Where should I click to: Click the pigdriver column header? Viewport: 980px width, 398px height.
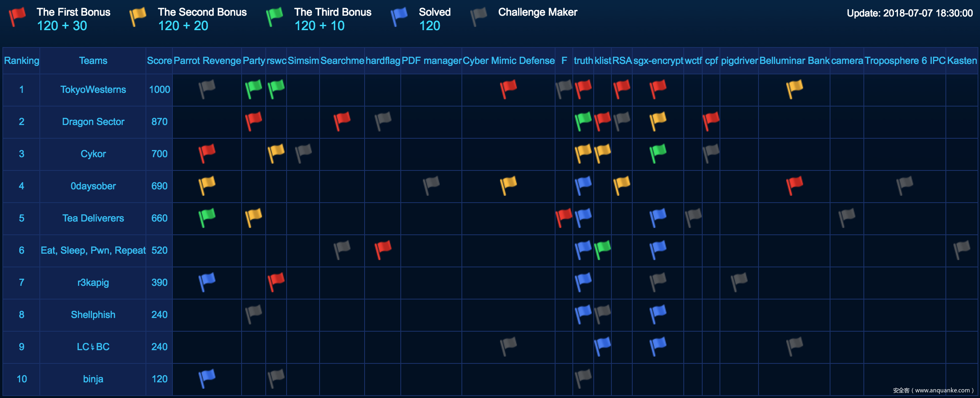click(740, 61)
